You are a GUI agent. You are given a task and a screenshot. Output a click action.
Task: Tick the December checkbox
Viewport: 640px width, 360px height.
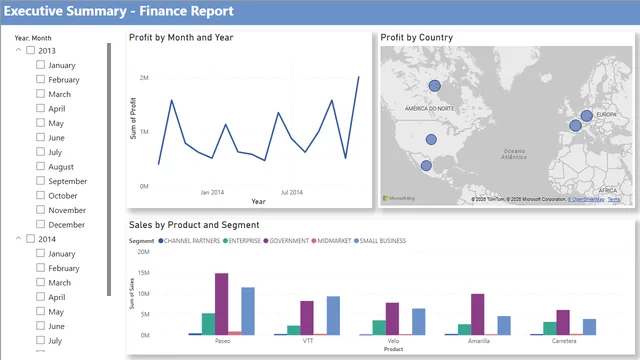click(x=40, y=224)
